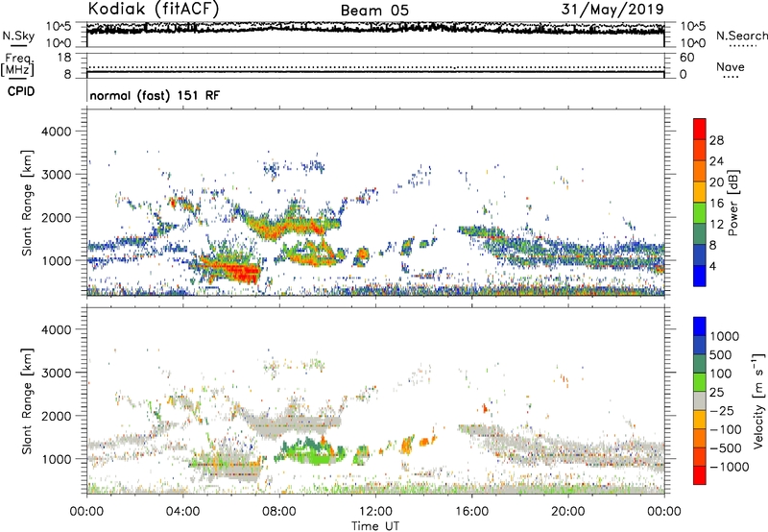Click the 'N.Search' legend label

pos(741,36)
